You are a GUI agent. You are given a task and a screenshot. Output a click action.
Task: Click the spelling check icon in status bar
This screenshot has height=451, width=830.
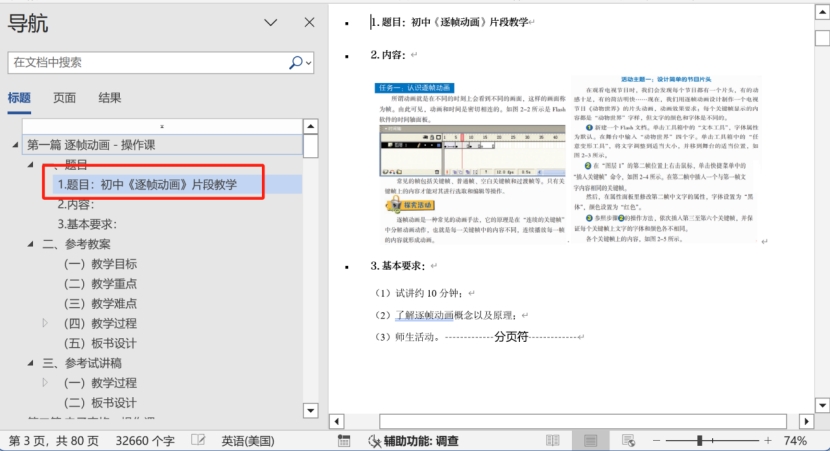tap(198, 441)
